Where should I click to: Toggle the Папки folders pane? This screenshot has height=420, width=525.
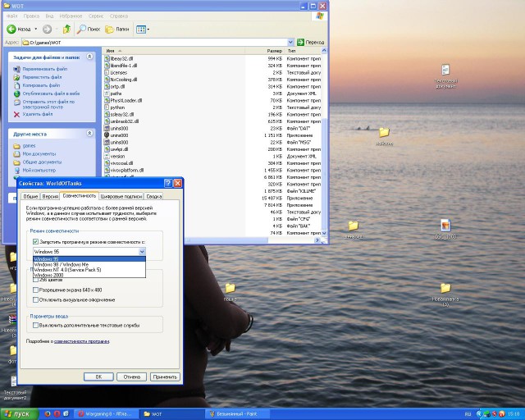click(117, 30)
